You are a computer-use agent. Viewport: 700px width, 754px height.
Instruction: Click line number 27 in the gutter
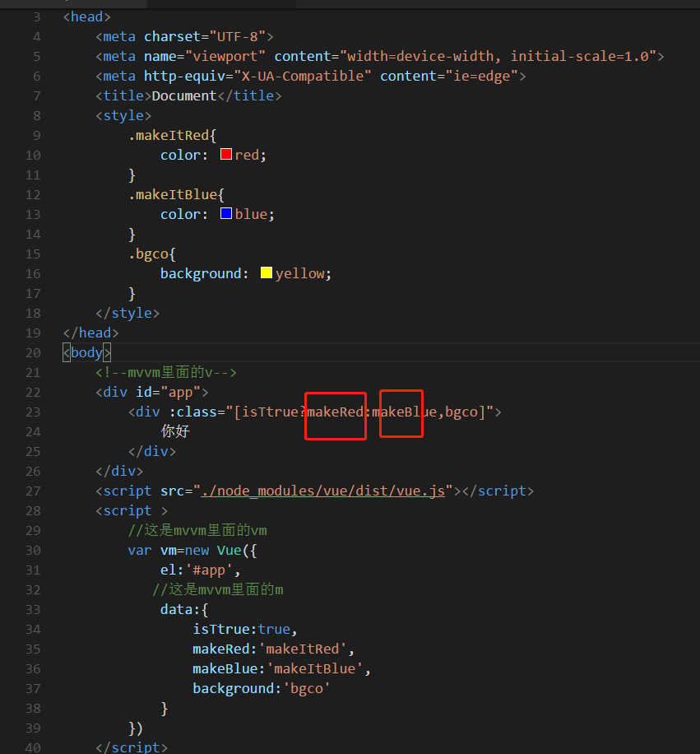[x=33, y=491]
